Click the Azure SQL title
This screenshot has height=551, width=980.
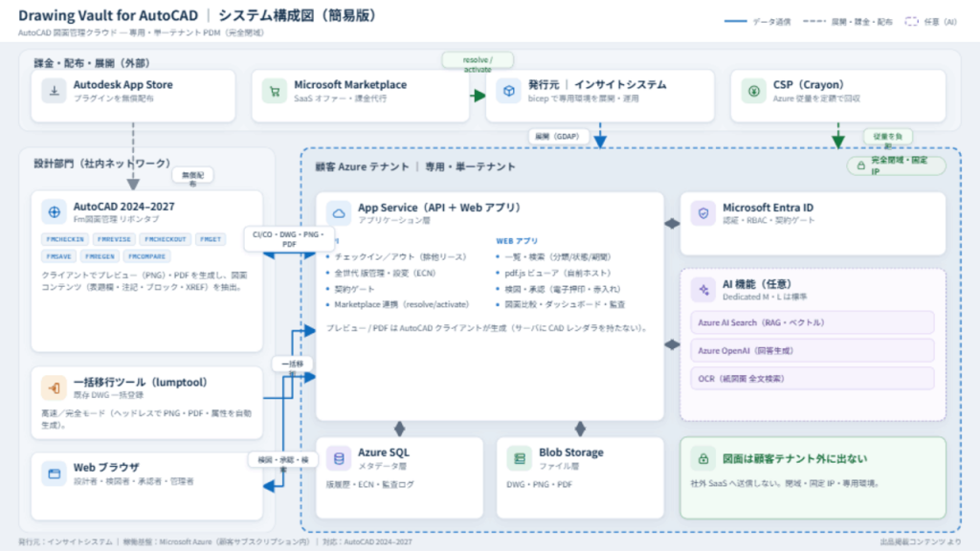tap(383, 452)
